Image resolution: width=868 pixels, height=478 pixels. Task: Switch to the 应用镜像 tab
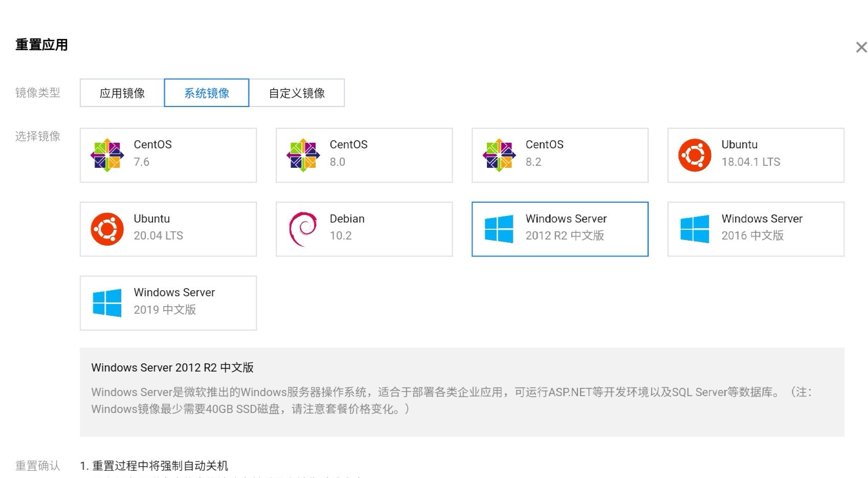(122, 93)
